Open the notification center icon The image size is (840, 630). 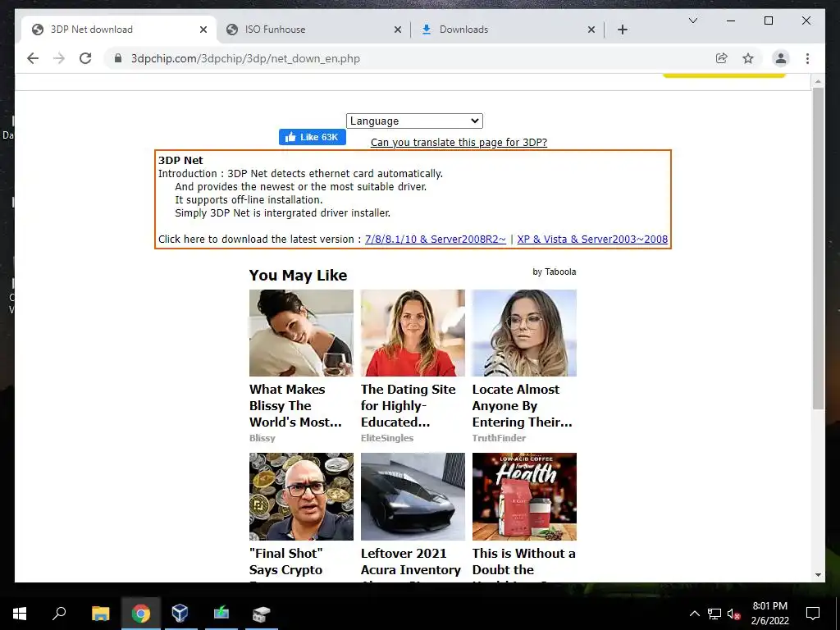(x=813, y=614)
